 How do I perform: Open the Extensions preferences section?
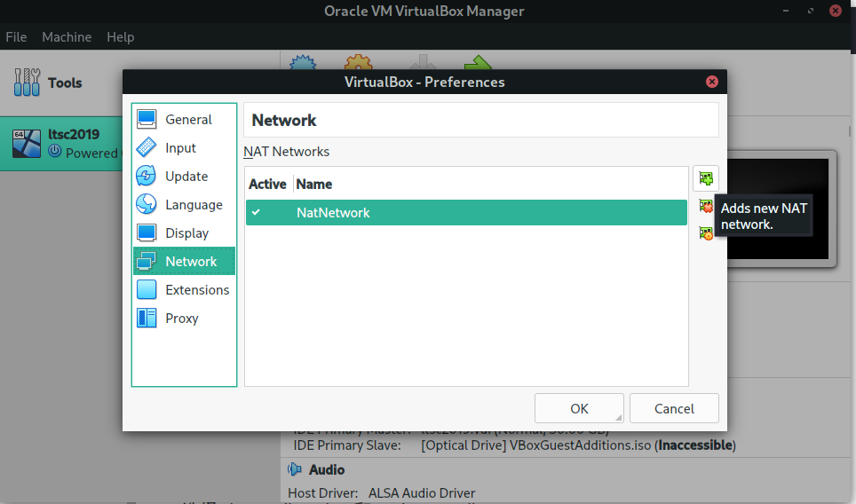(x=184, y=289)
